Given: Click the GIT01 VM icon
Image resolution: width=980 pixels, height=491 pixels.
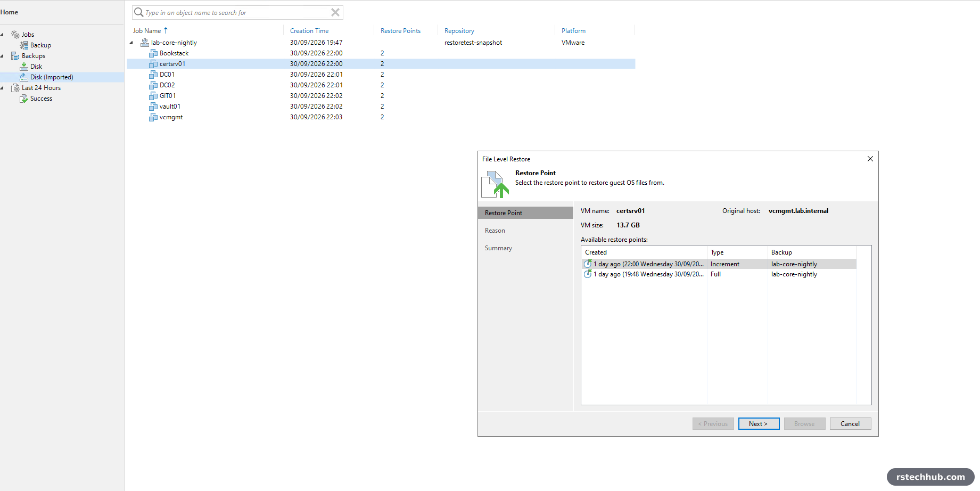Looking at the screenshot, I should pos(153,96).
